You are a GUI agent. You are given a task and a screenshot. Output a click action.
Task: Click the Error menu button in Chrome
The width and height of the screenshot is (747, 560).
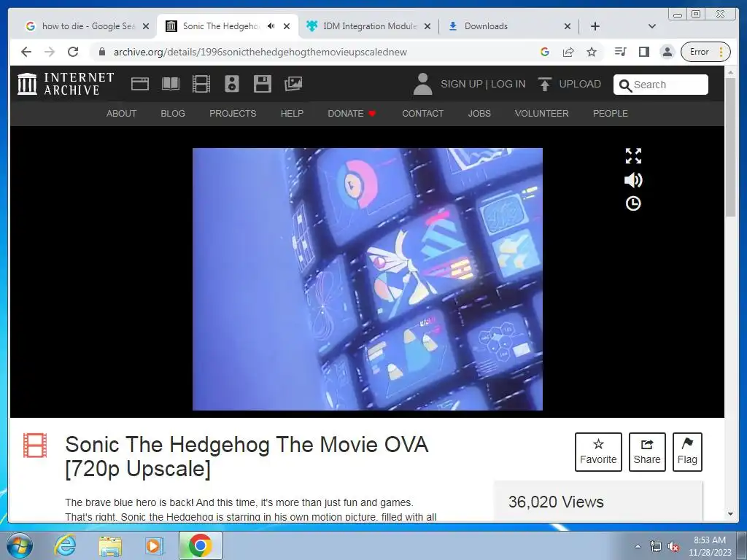pos(705,52)
